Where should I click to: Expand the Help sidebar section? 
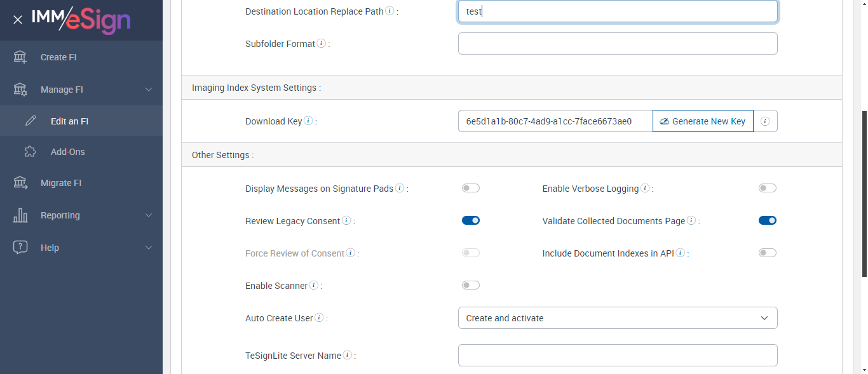pos(81,248)
